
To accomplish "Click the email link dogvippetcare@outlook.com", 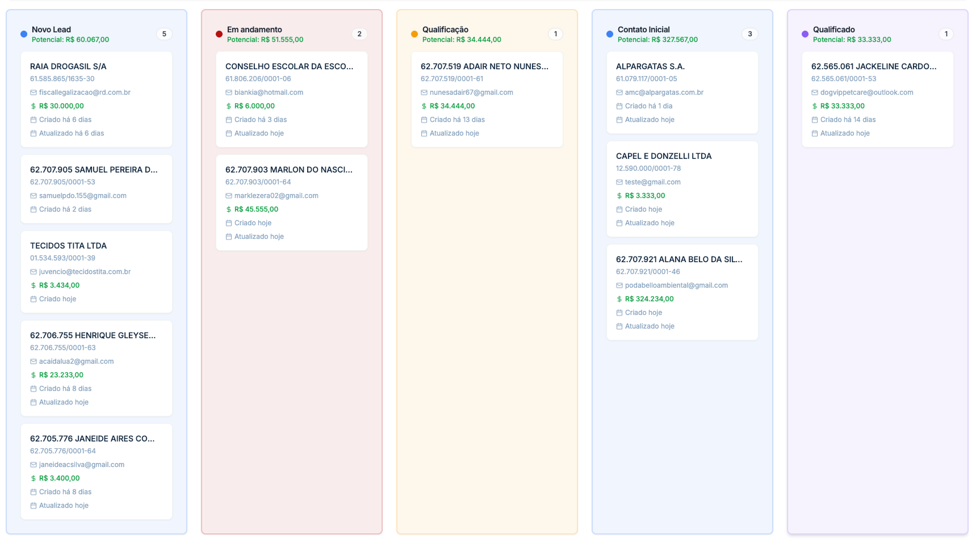I will [868, 92].
